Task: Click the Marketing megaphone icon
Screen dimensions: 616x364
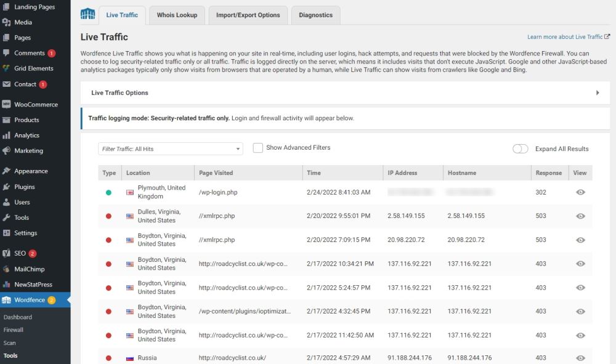Action: (x=6, y=150)
